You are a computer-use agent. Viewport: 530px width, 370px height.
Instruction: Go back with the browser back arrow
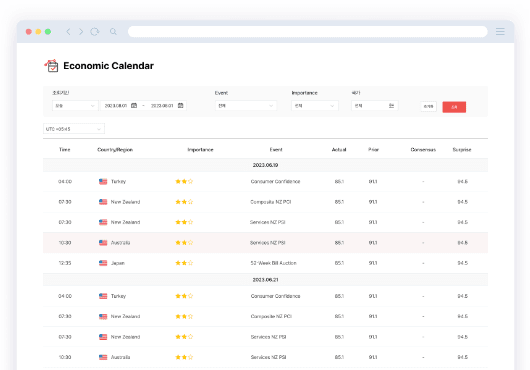(x=68, y=32)
